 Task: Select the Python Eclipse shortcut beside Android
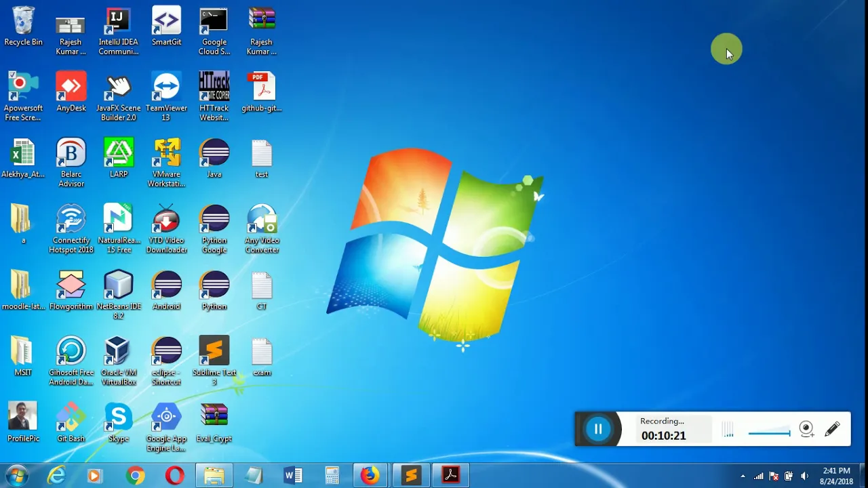click(214, 291)
